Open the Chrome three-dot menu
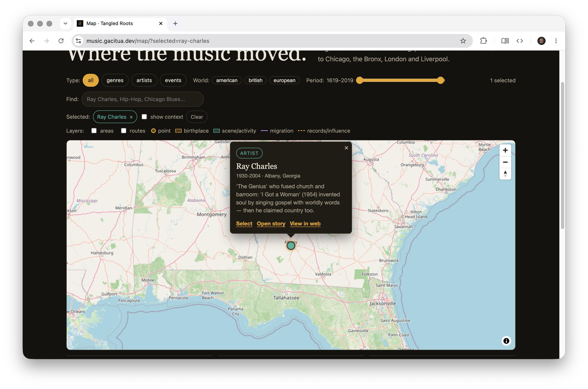This screenshot has width=588, height=389. 556,41
